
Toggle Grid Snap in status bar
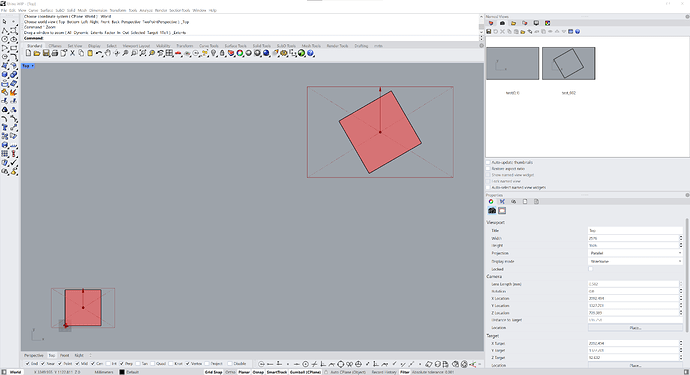point(213,372)
